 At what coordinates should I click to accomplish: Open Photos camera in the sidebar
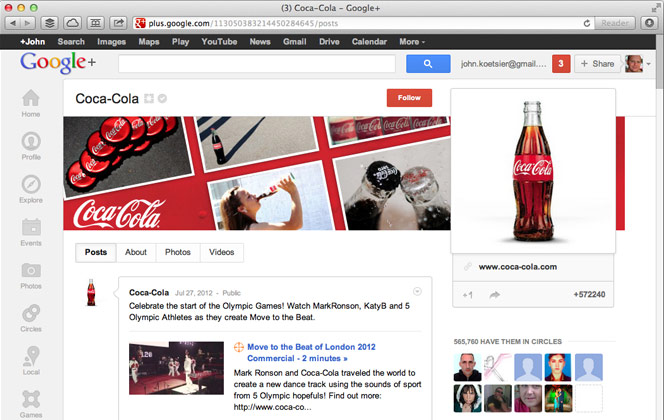31,275
